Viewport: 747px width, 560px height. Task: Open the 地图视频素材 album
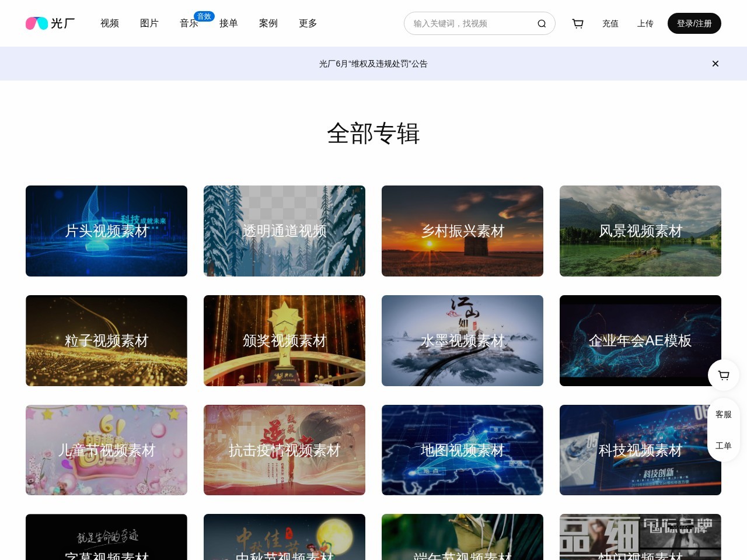click(x=462, y=450)
